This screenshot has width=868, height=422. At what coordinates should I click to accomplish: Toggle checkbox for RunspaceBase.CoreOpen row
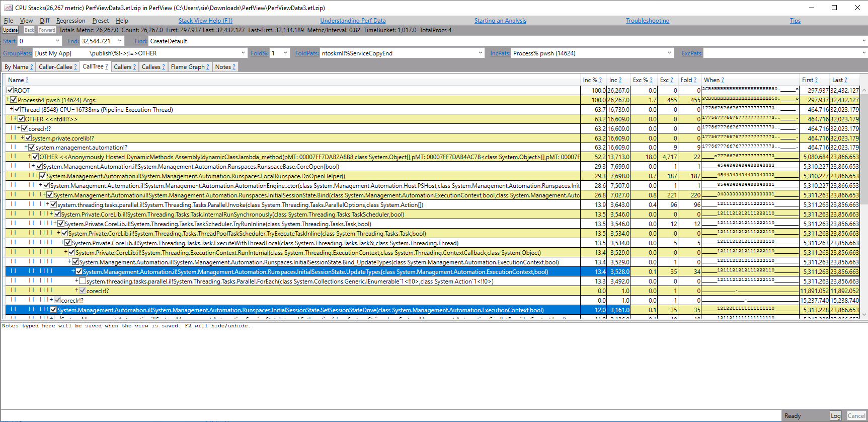coord(39,166)
